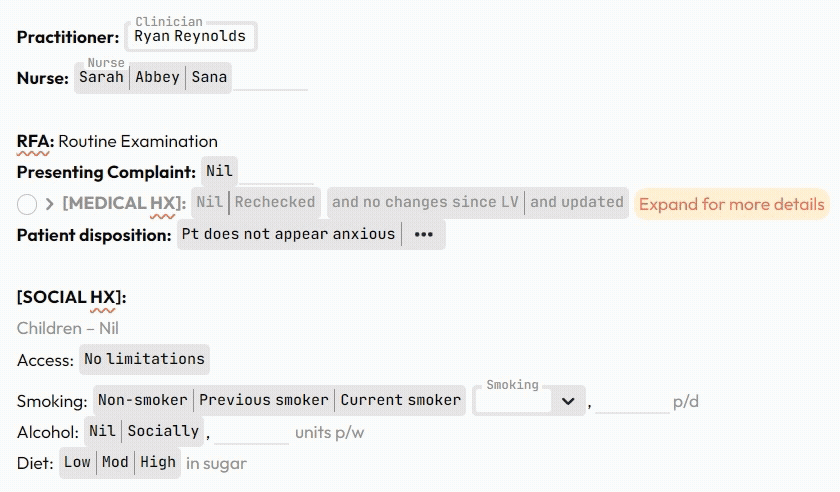Choose nurse Sana

pyautogui.click(x=209, y=77)
